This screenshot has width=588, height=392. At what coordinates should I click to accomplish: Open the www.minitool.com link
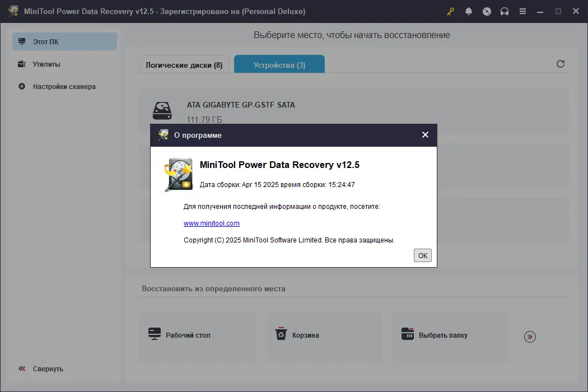(x=212, y=223)
